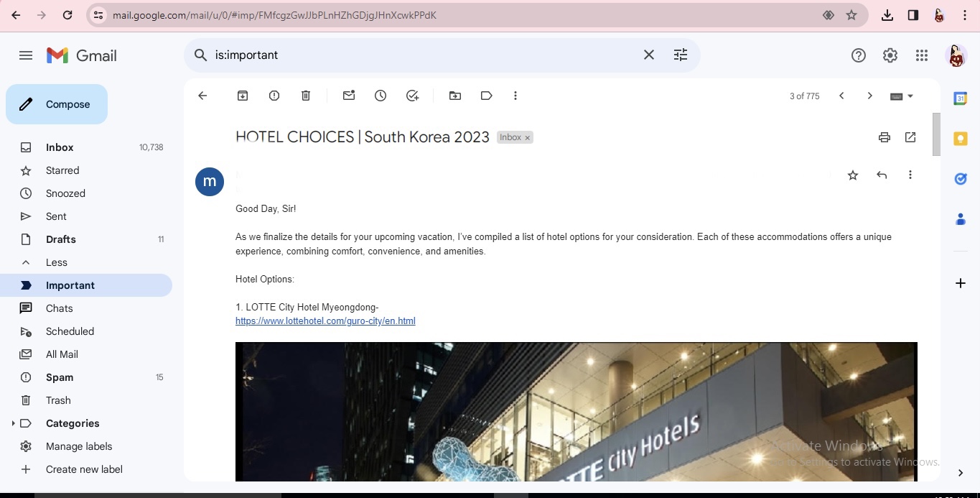
Task: Click the Gmail logo
Action: point(82,55)
